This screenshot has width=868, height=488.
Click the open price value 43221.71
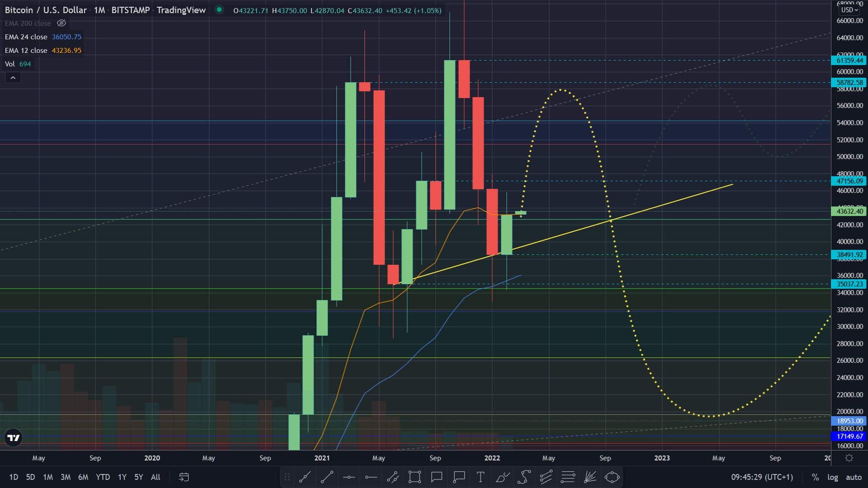coord(253,10)
